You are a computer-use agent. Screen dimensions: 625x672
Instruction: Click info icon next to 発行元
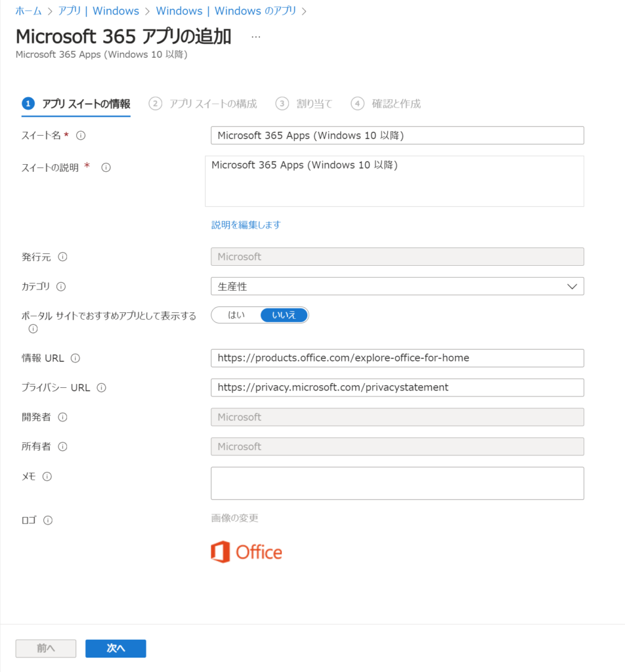pos(62,257)
